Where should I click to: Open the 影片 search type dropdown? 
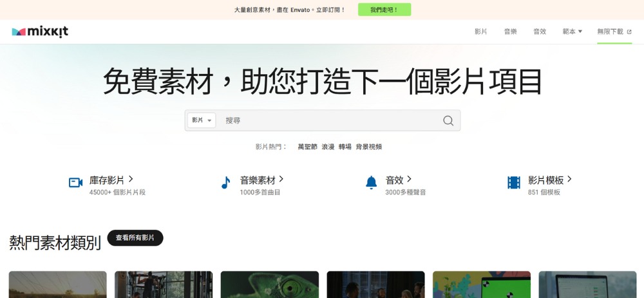click(202, 120)
